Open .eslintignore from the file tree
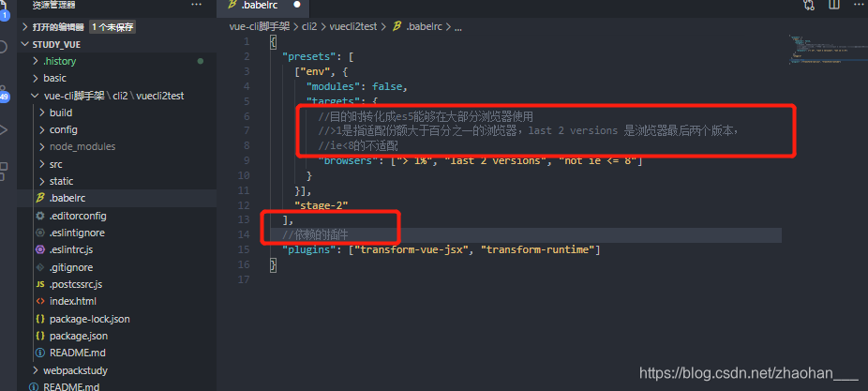Viewport: 868px width, 391px height. click(x=77, y=233)
